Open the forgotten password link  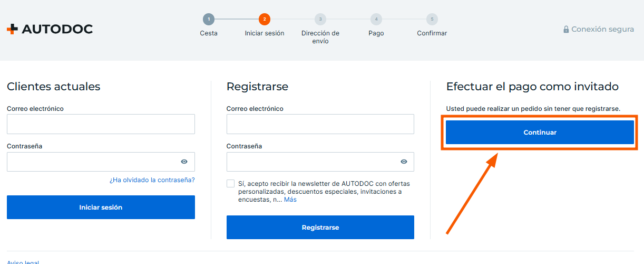[152, 180]
